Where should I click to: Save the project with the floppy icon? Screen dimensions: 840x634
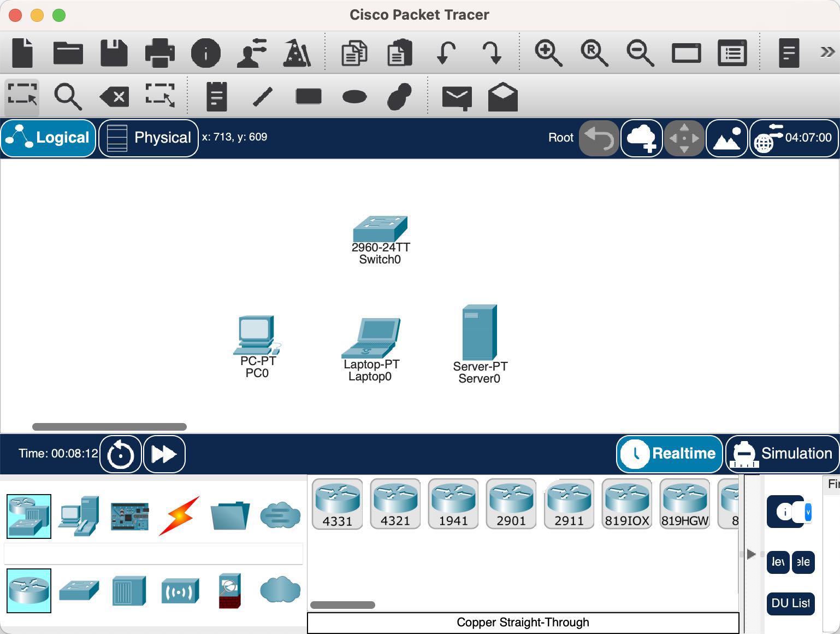114,52
